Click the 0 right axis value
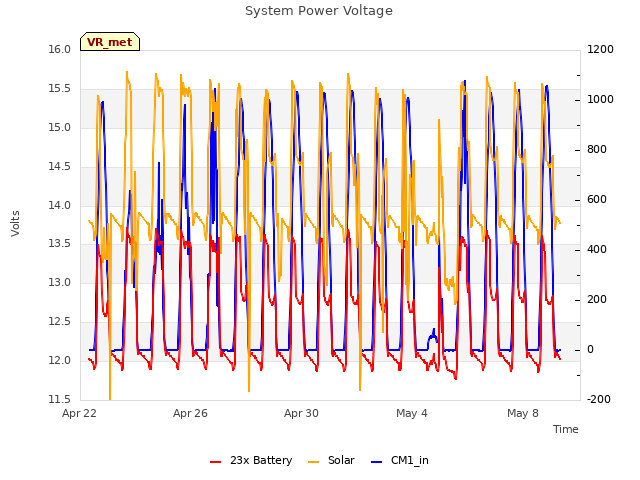 (x=590, y=349)
